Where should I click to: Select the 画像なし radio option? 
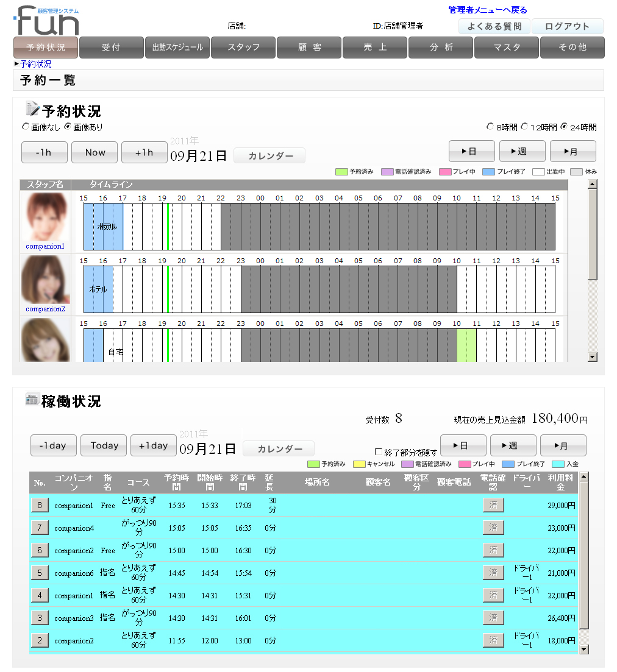(x=26, y=127)
